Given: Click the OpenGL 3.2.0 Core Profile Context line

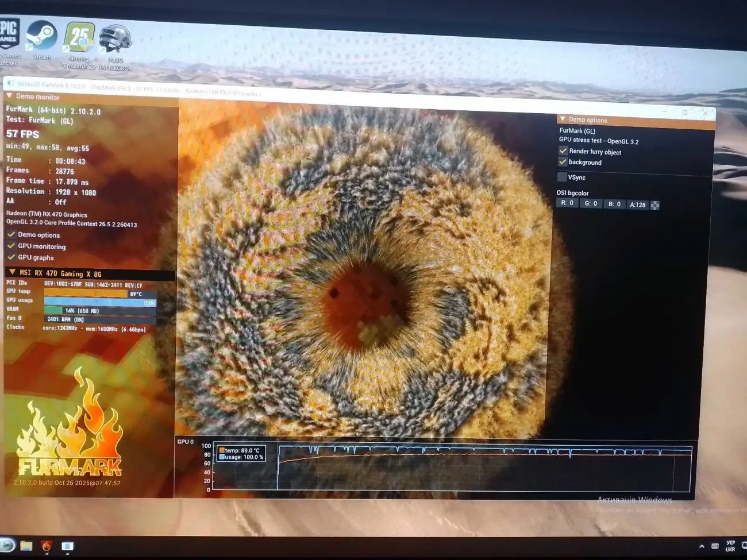Looking at the screenshot, I should pos(71,223).
